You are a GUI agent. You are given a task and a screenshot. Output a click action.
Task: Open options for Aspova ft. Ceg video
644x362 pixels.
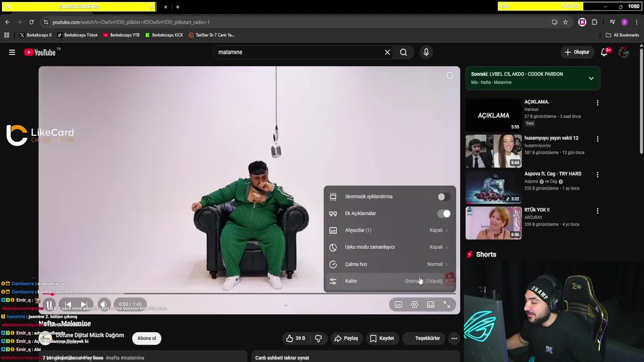click(598, 175)
